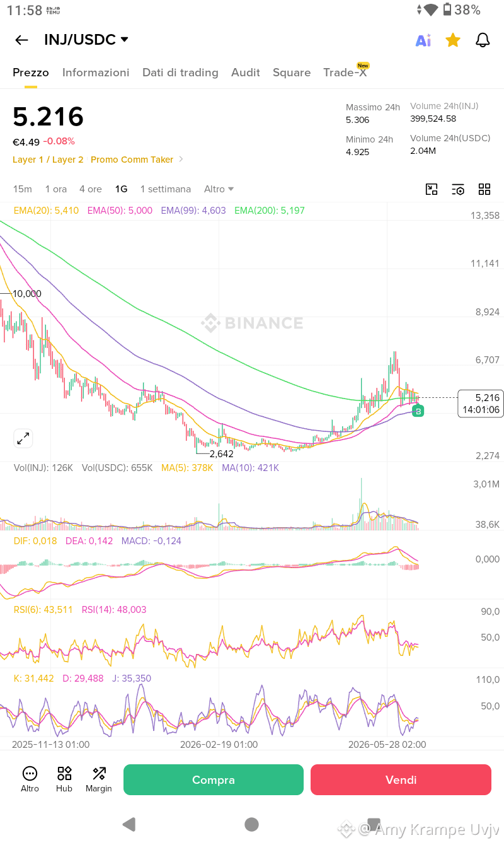This screenshot has height=845, width=504.
Task: Tap Minimo 24h value 4.925
Action: coord(358,152)
